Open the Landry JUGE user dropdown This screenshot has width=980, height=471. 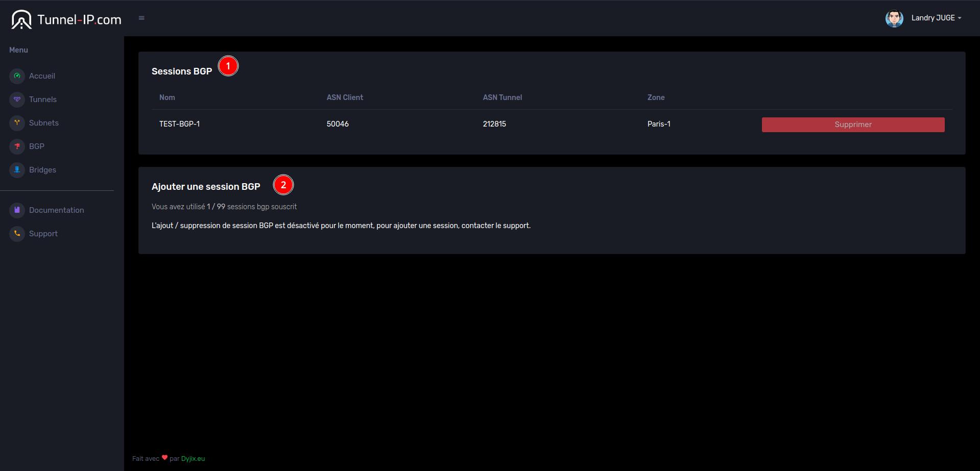pos(936,18)
